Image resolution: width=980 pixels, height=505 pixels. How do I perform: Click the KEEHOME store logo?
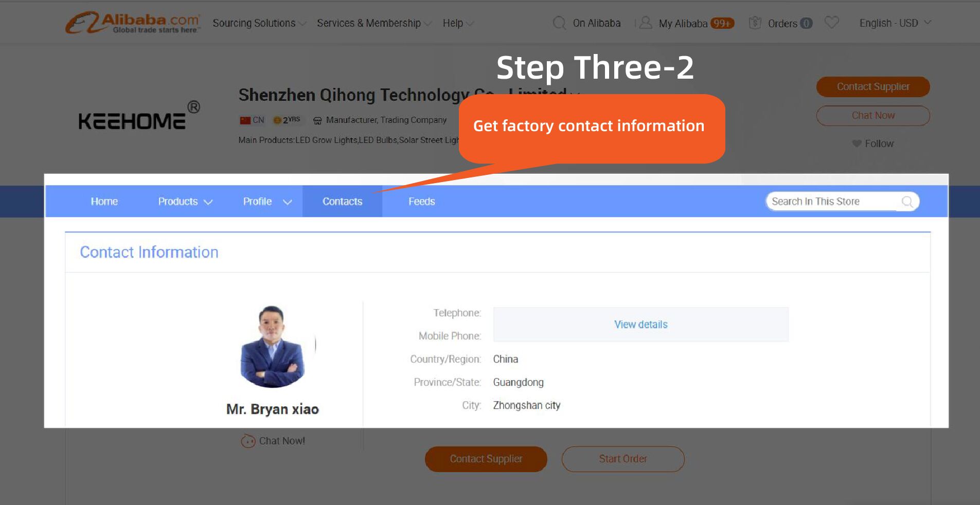[x=139, y=116]
